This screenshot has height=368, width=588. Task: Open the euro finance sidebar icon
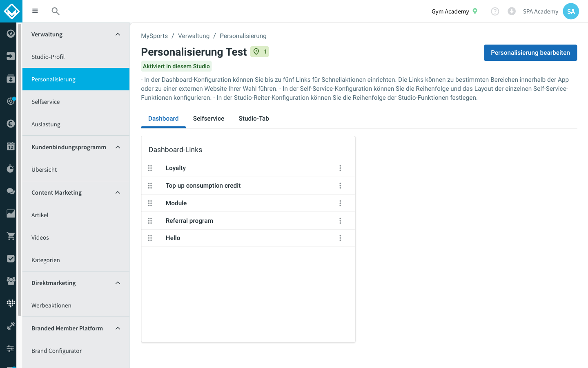(11, 123)
